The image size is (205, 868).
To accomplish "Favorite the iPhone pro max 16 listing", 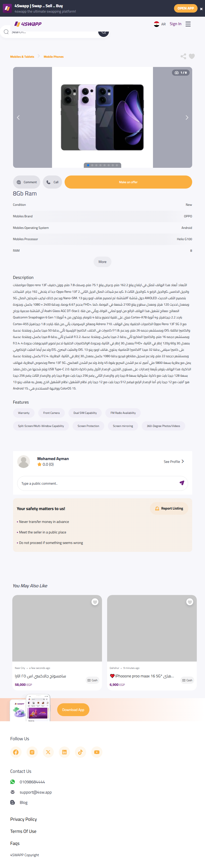I will click(x=190, y=602).
